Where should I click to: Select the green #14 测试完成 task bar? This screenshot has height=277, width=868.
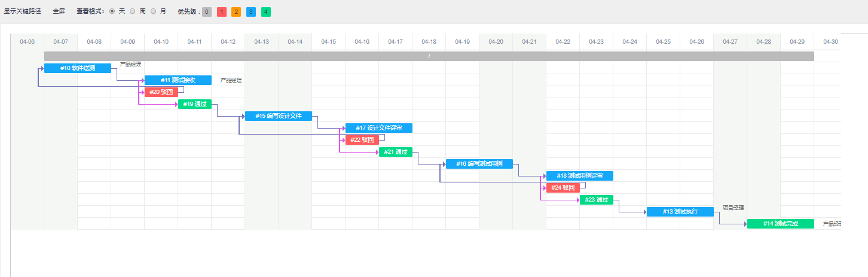pyautogui.click(x=781, y=224)
